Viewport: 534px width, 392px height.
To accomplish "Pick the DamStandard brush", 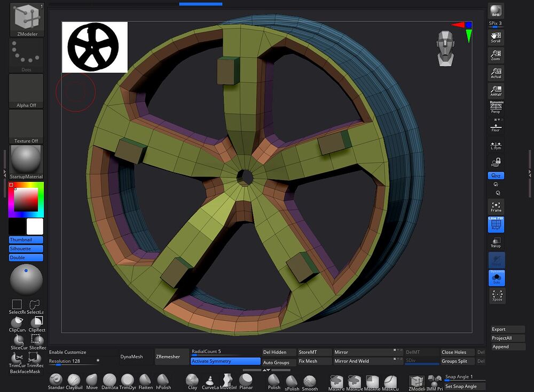I will click(109, 382).
